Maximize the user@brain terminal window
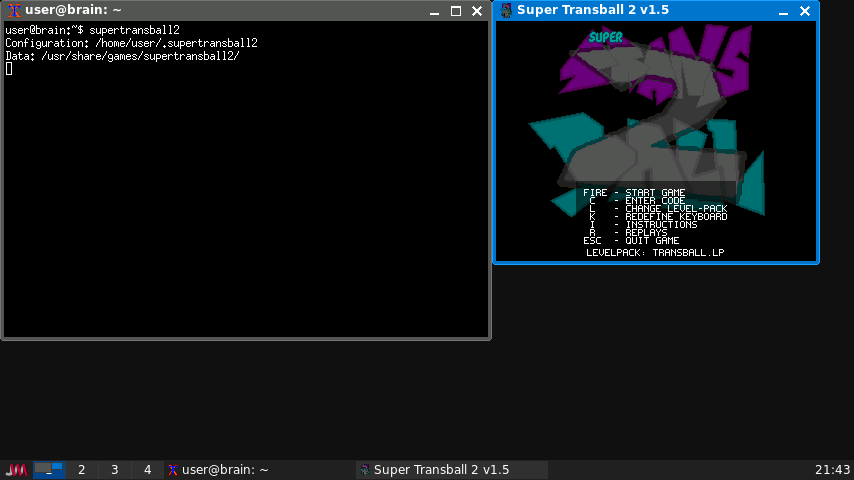 456,11
